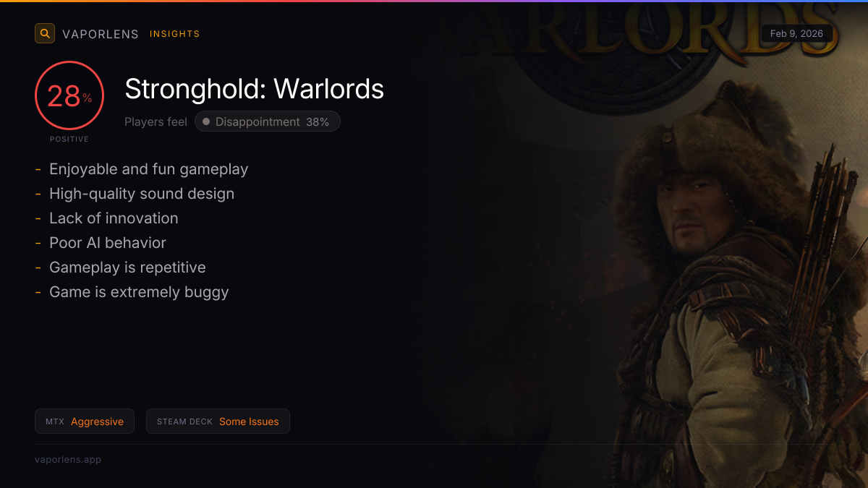Click the POSITIVE label under score
This screenshot has width=868, height=488.
click(69, 140)
